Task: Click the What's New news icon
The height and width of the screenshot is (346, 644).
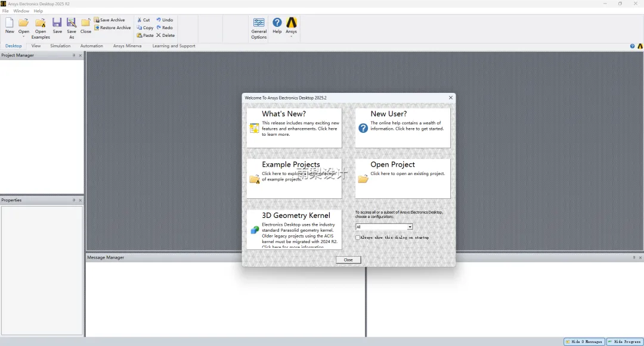Action: pos(254,128)
